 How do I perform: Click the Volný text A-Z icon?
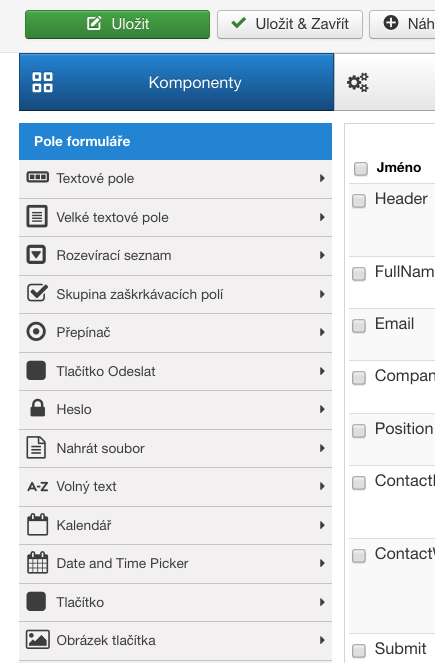point(38,487)
